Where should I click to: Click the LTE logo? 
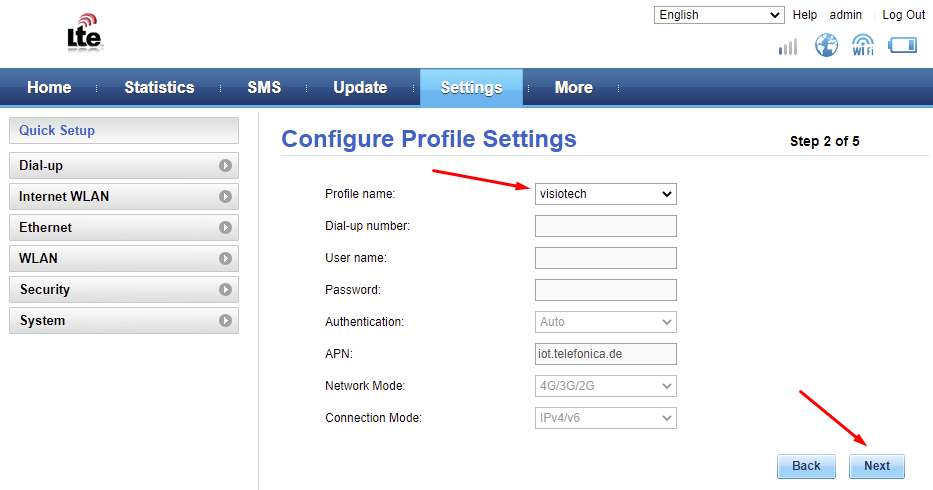pos(85,36)
